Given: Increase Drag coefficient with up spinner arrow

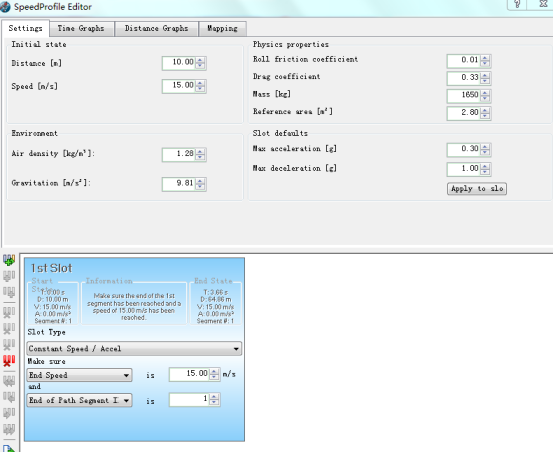Looking at the screenshot, I should point(485,75).
